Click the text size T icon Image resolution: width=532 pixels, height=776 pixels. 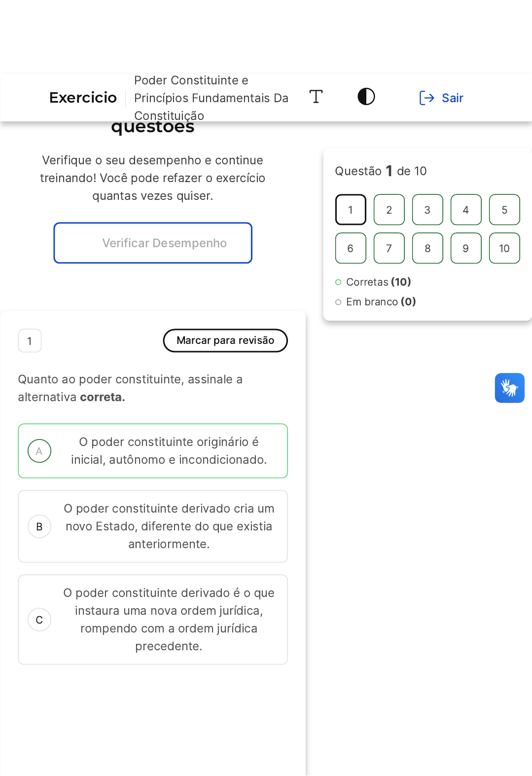(x=316, y=97)
